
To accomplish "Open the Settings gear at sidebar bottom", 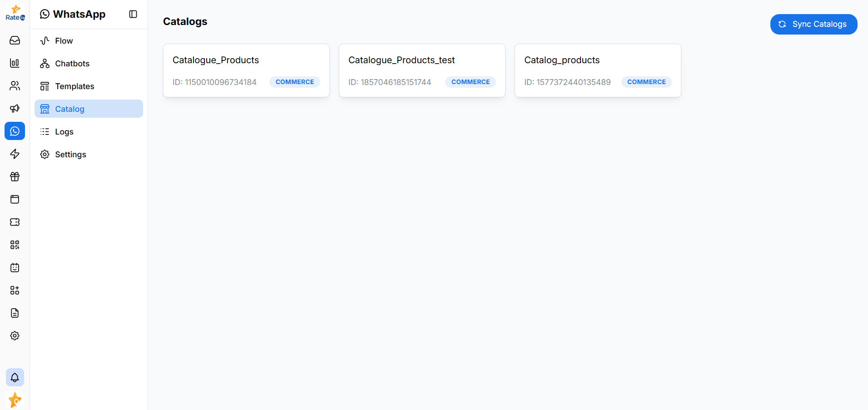I will coord(15,335).
